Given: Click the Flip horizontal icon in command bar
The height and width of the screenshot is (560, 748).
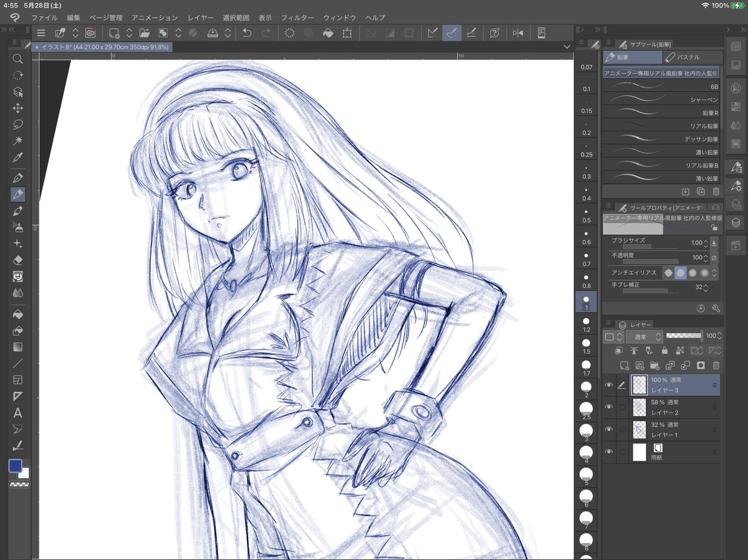Looking at the screenshot, I should [517, 33].
